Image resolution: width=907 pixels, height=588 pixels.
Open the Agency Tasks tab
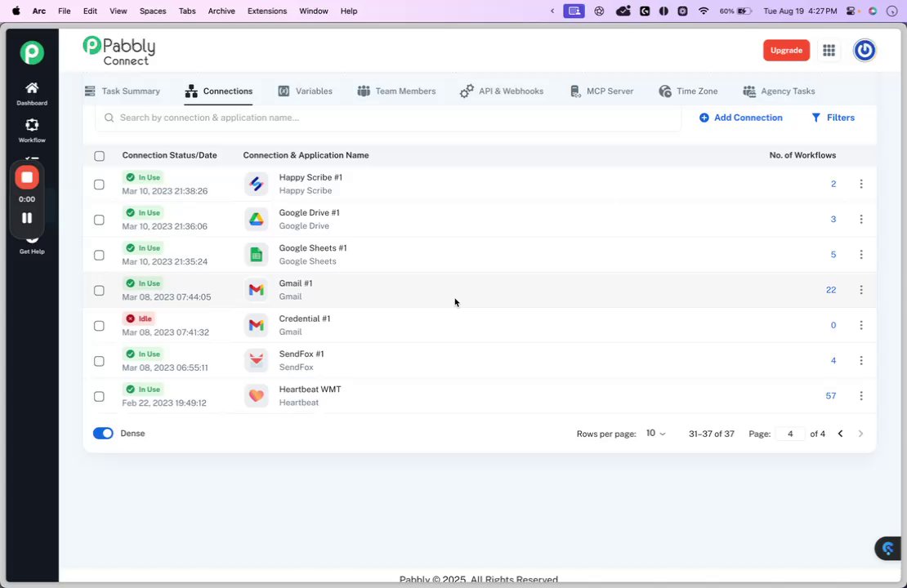click(x=779, y=91)
